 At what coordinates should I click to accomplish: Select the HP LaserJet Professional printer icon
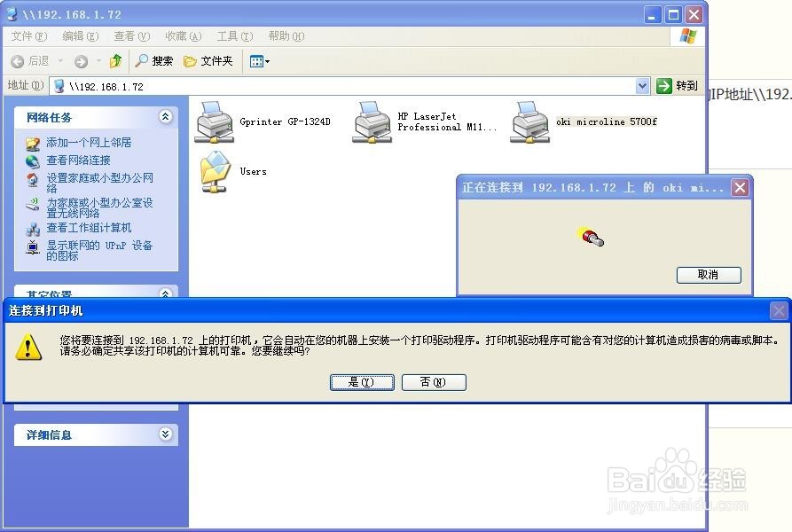coord(372,122)
